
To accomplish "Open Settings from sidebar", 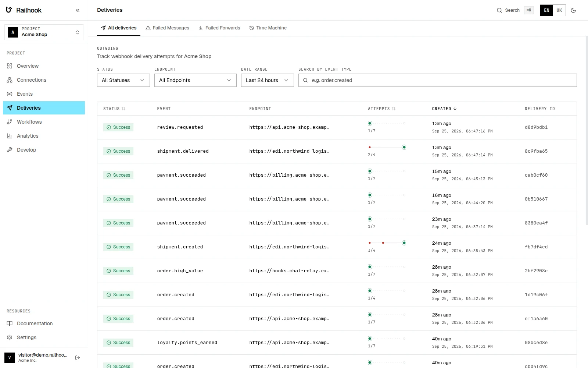I will pos(44,337).
